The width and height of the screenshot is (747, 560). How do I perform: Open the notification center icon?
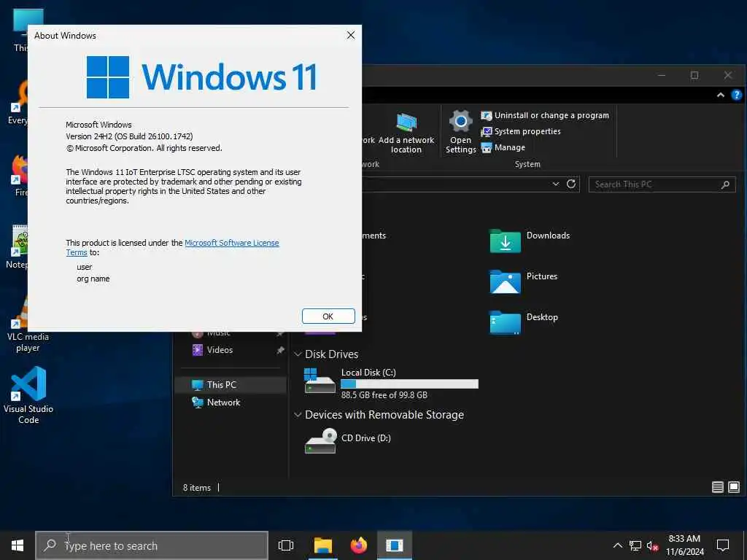723,545
